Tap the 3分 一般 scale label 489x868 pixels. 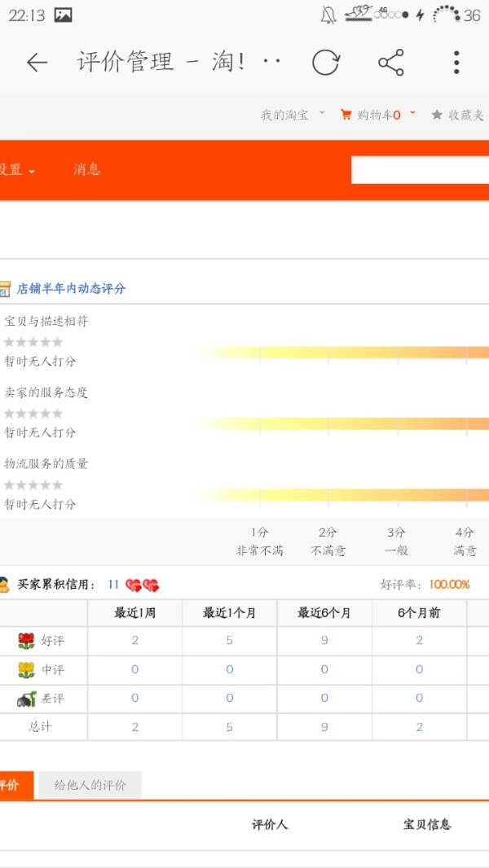[x=396, y=541]
